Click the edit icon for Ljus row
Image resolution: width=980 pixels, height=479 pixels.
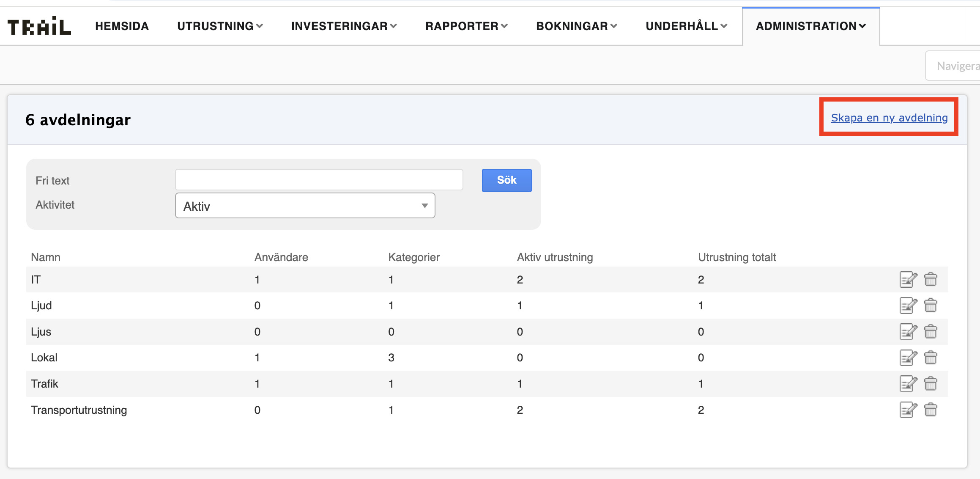click(908, 332)
